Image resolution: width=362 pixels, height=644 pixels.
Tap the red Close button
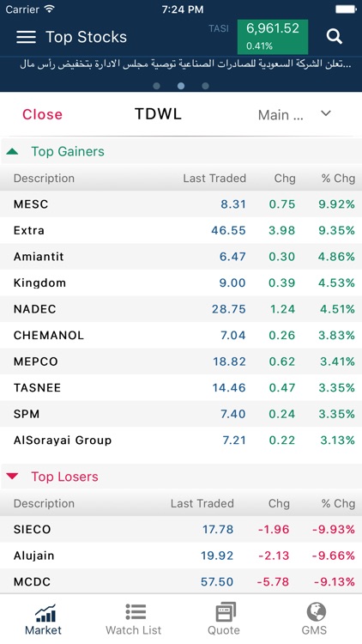(42, 114)
